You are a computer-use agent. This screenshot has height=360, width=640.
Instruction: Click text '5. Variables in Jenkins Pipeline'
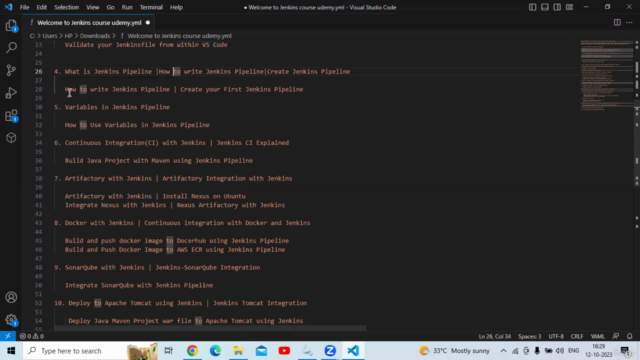[112, 107]
